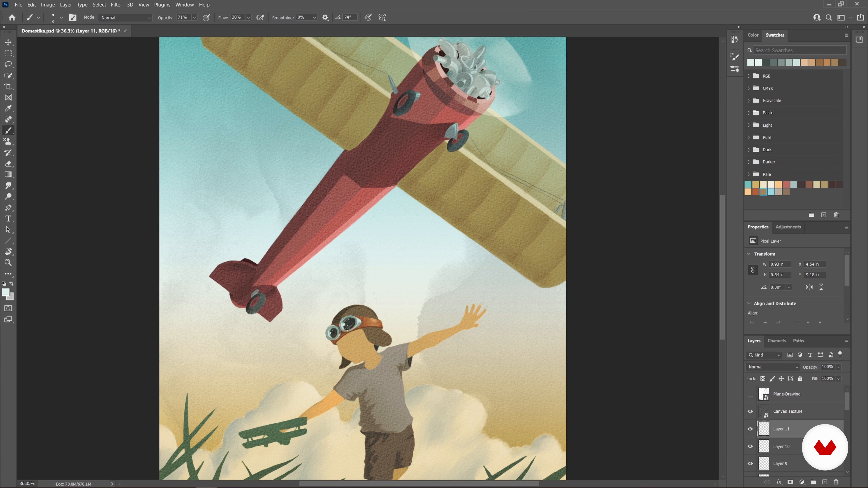Select the Rectangular Marquee tool
Viewport: 868px width, 488px height.
(x=8, y=54)
